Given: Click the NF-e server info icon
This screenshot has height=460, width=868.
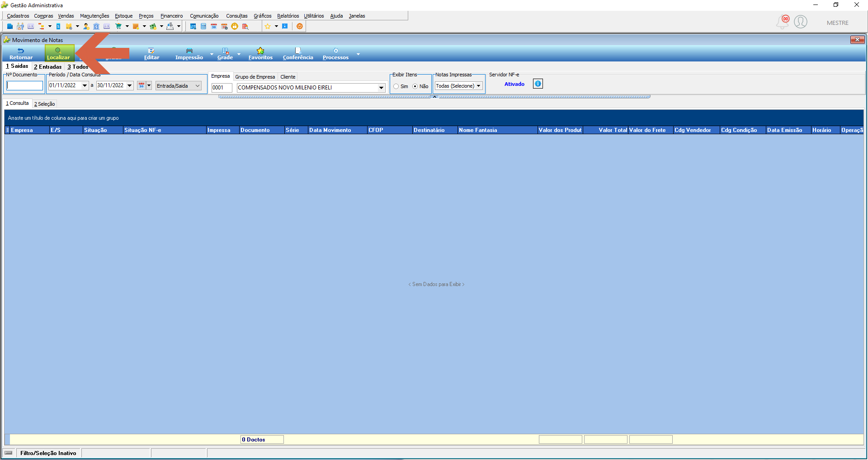Looking at the screenshot, I should point(538,84).
